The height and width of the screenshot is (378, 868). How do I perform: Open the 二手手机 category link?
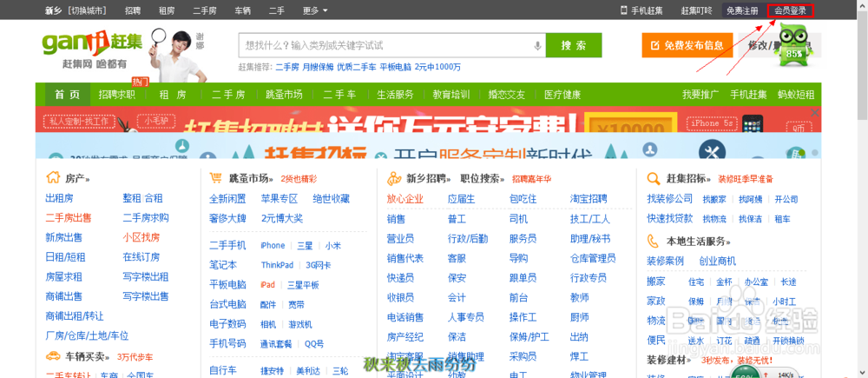(227, 246)
